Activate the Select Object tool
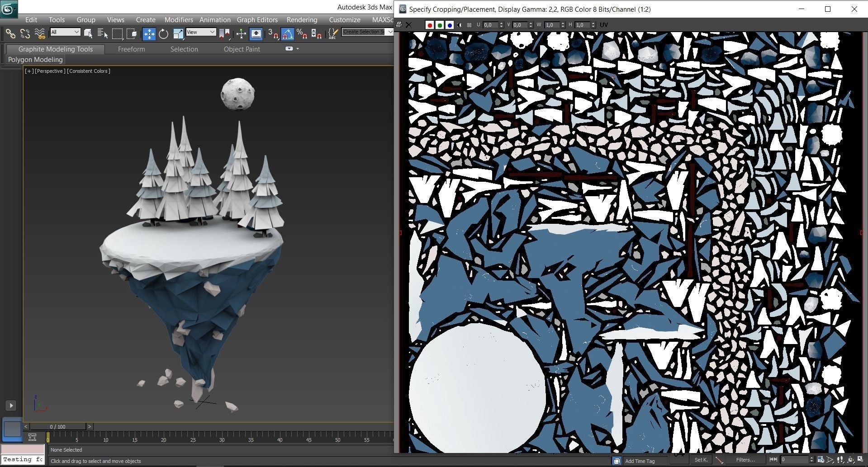Screen dimensions: 868x467 [88, 33]
